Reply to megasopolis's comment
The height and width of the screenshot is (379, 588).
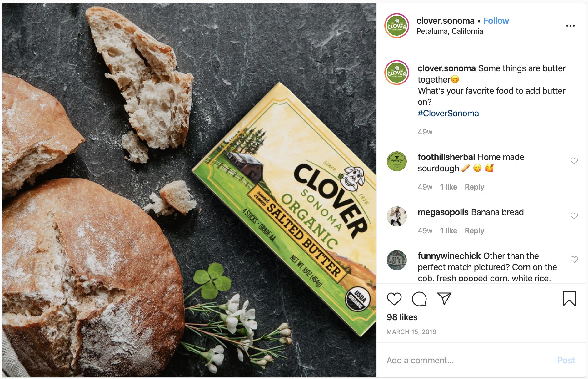[474, 231]
